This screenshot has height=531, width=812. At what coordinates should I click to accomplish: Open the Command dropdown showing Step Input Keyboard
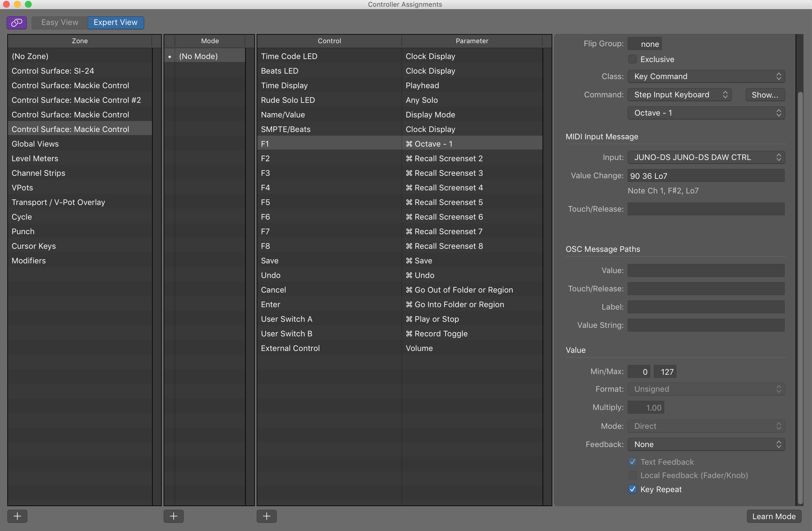[679, 95]
